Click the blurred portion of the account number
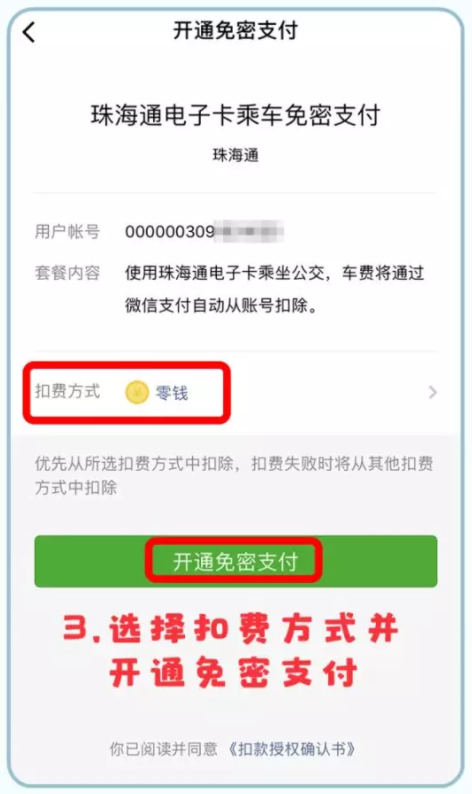The image size is (472, 794). (x=249, y=232)
